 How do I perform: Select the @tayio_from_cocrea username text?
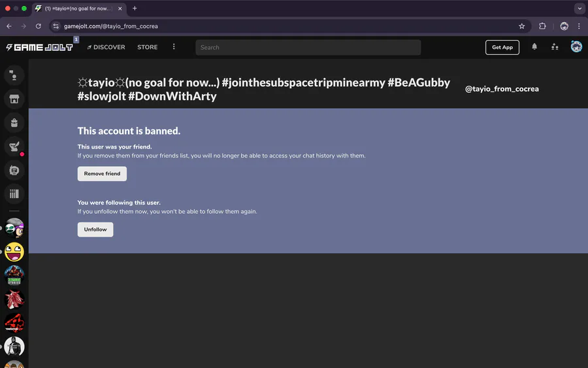click(502, 89)
